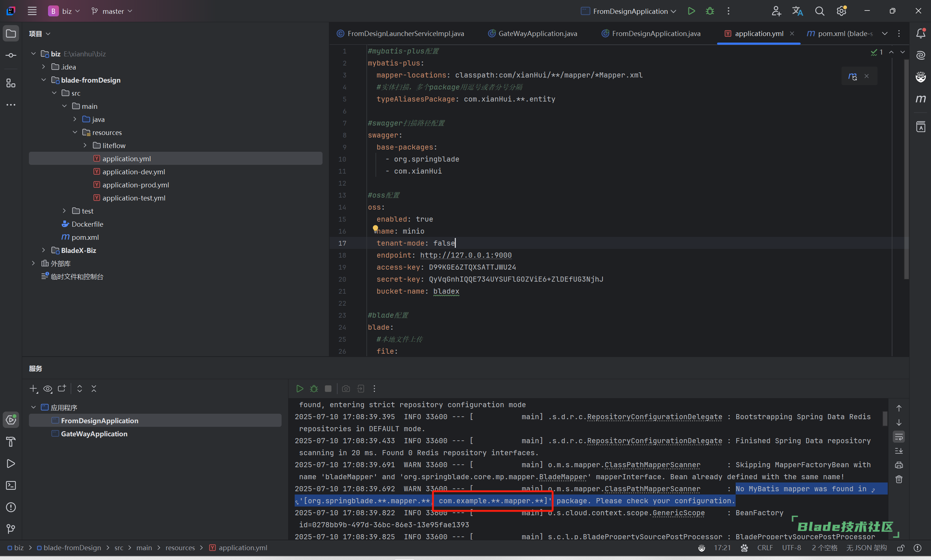The height and width of the screenshot is (560, 931).
Task: Open the Services tool window icon
Action: coord(11,420)
